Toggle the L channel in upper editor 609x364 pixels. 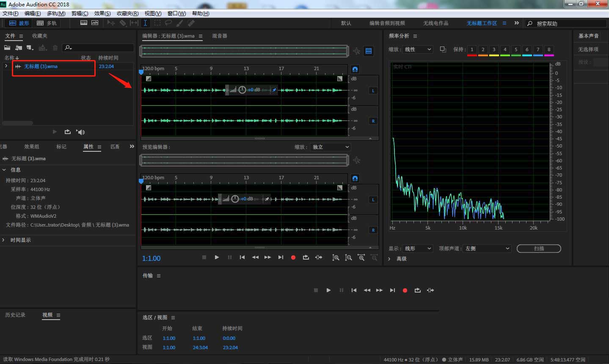click(373, 90)
